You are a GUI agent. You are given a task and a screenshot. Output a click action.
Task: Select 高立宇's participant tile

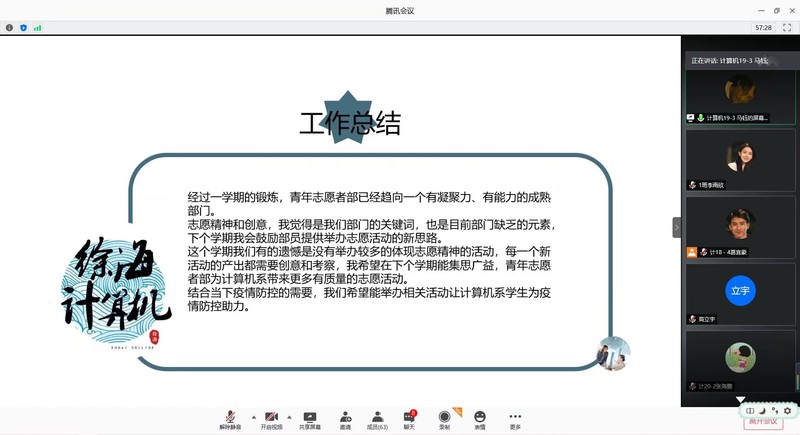[x=740, y=292]
